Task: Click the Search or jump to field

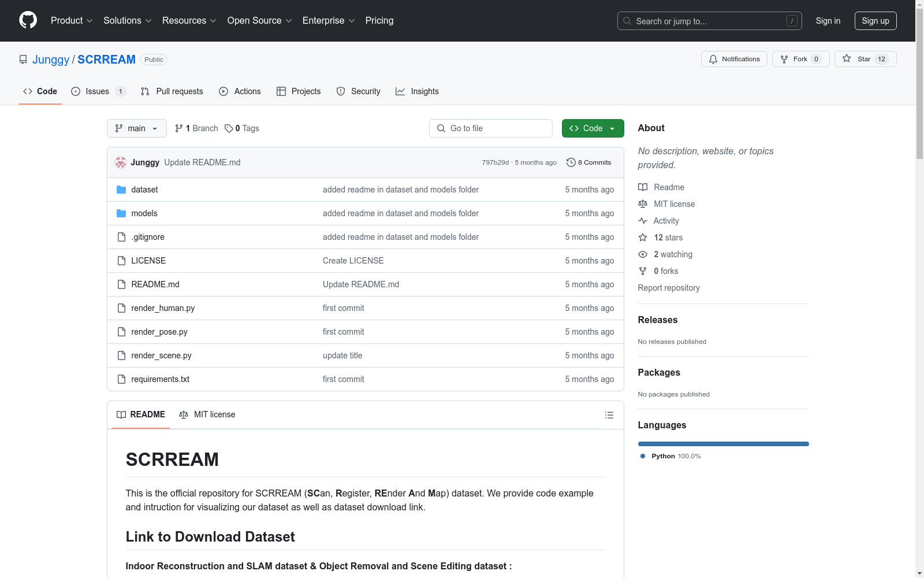Action: point(710,21)
